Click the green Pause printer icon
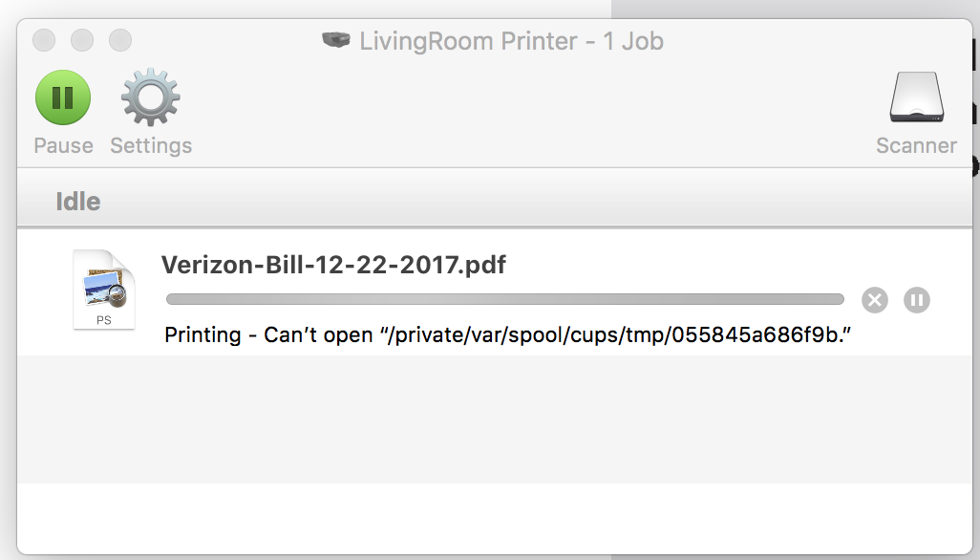Screen dimensions: 980x560 coord(63,98)
